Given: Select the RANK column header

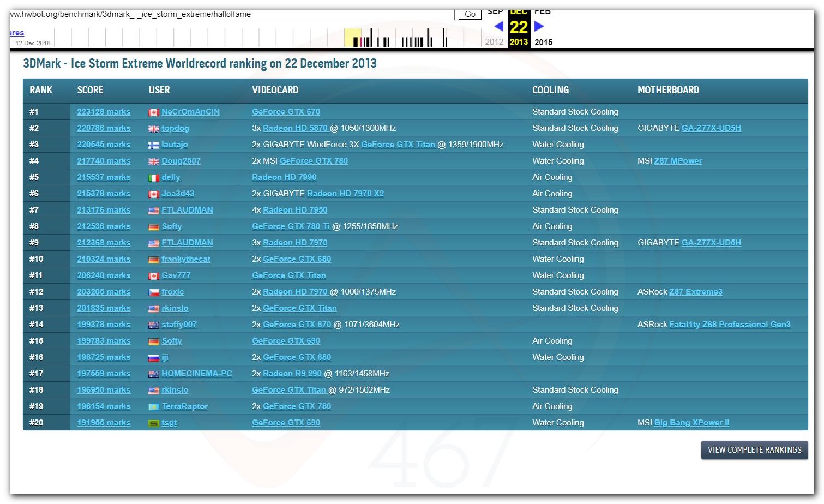Looking at the screenshot, I should coord(41,90).
